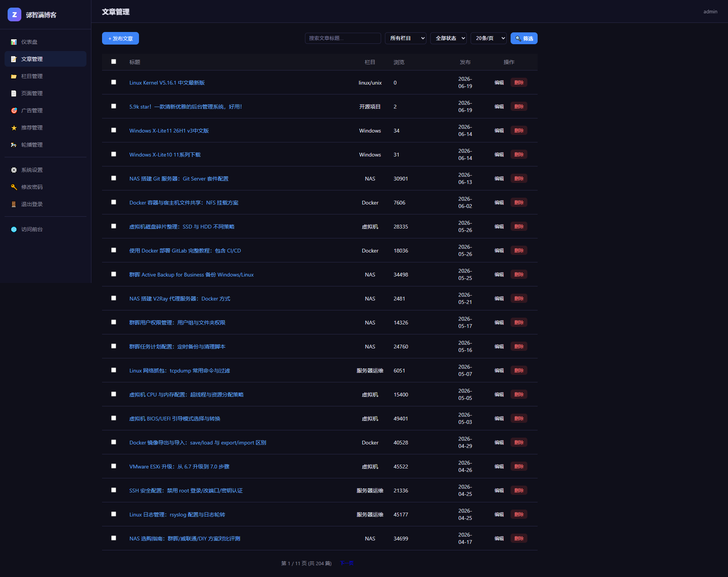
Task: Select 退出登录 to log out
Action: [45, 204]
